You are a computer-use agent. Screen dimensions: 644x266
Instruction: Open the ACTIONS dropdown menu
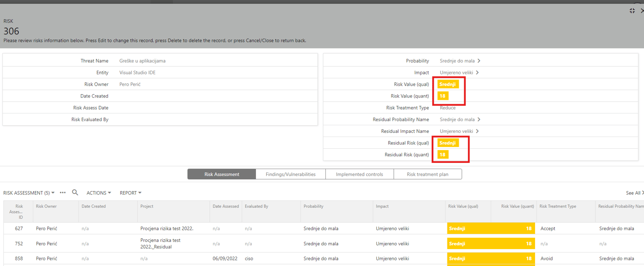(99, 193)
